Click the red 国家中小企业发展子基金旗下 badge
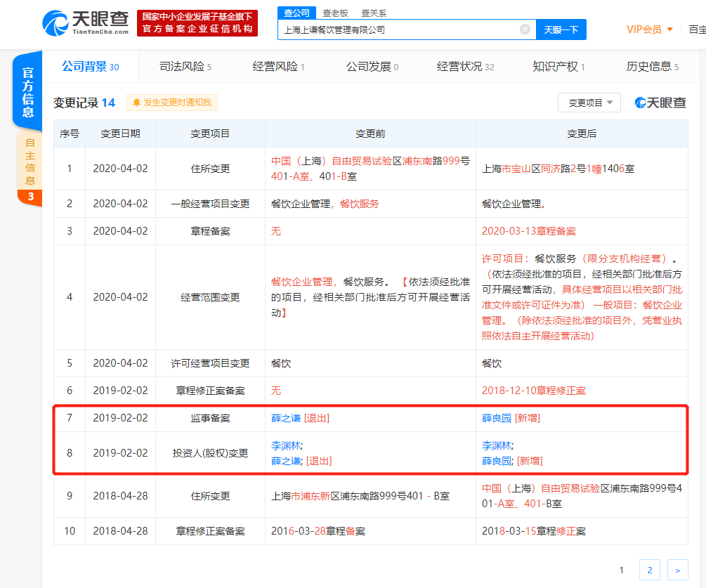This screenshot has width=706, height=588. pyautogui.click(x=196, y=21)
